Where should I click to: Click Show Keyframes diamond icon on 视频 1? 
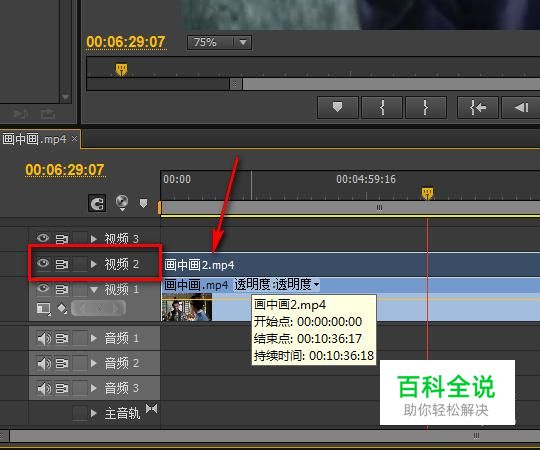pyautogui.click(x=62, y=308)
